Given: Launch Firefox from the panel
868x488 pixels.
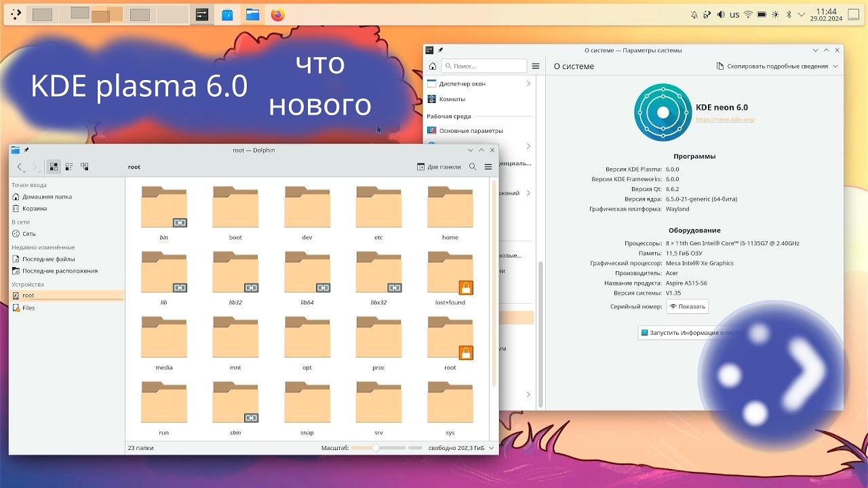Looking at the screenshot, I should coord(277,14).
